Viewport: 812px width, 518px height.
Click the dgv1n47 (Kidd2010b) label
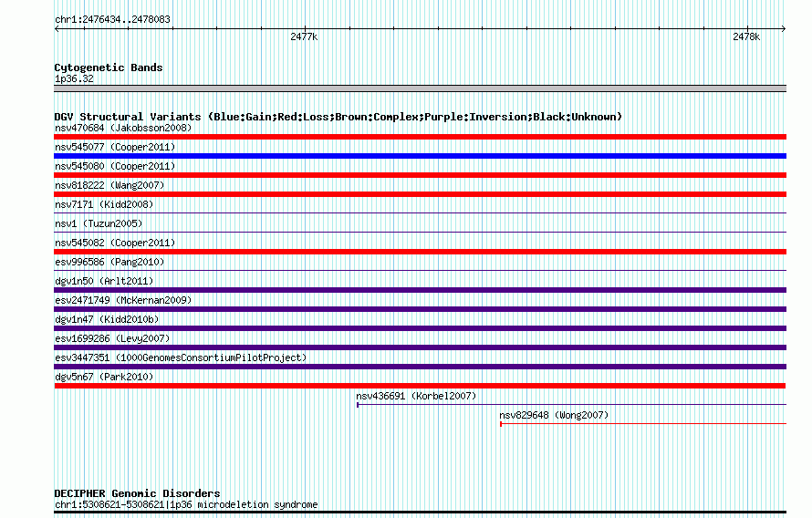coord(107,319)
